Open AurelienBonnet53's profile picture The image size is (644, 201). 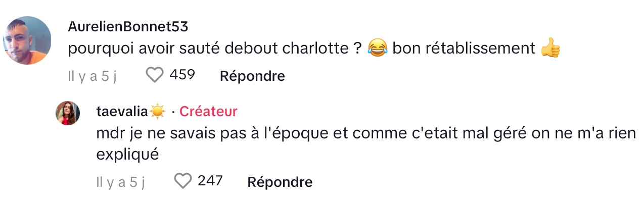(27, 40)
